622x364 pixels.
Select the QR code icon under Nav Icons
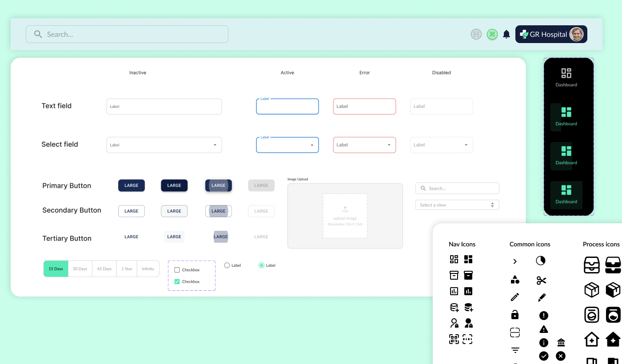pos(454,339)
